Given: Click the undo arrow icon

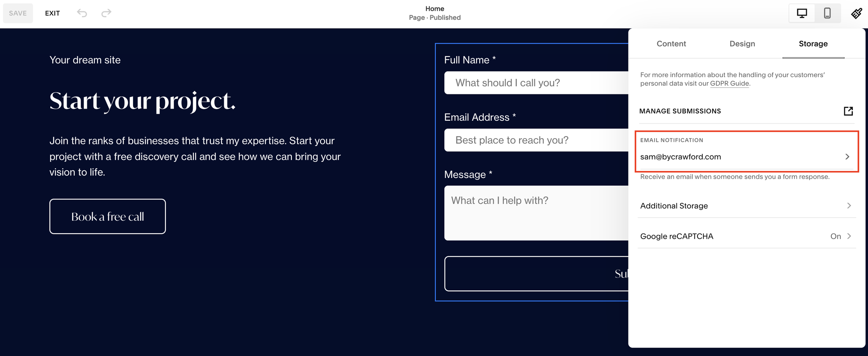Looking at the screenshot, I should (82, 13).
